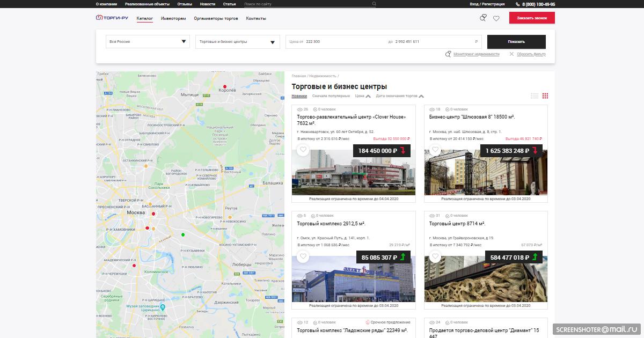Image resolution: width=644 pixels, height=338 pixels.
Task: Open the Вся Россия region dropdown
Action: click(x=148, y=42)
